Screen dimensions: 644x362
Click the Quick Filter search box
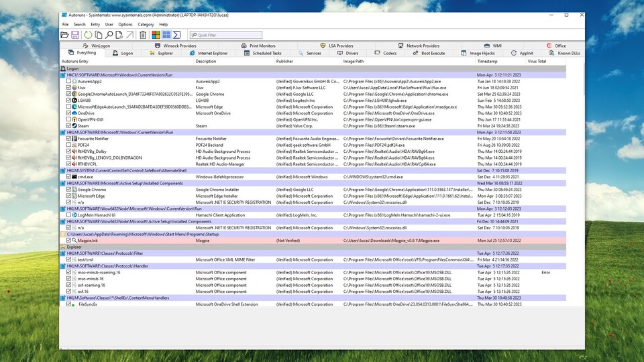[226, 35]
